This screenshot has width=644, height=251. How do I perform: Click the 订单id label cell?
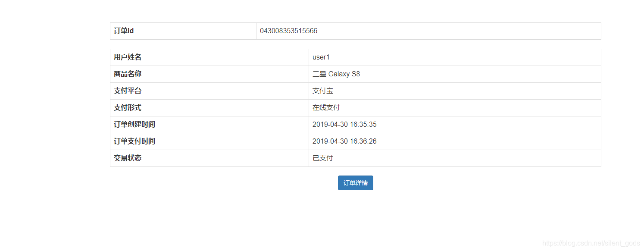click(183, 31)
